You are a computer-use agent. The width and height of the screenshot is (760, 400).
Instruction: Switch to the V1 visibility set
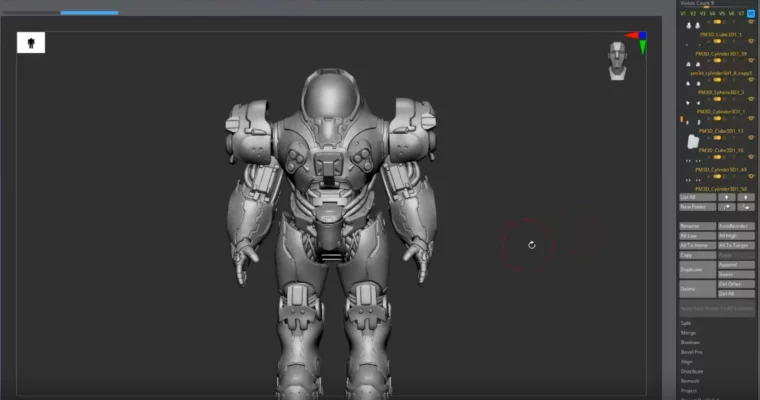pos(683,14)
